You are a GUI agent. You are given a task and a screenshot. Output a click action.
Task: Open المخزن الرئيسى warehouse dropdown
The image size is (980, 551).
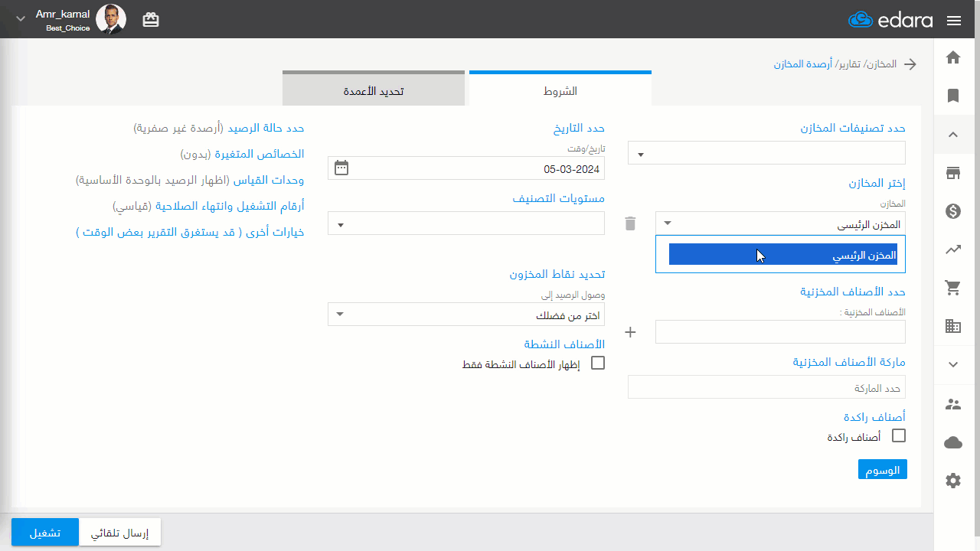[780, 223]
